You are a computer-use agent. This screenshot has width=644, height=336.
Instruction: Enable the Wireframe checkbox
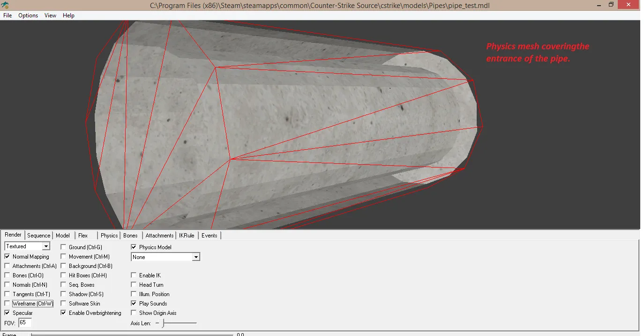7,304
